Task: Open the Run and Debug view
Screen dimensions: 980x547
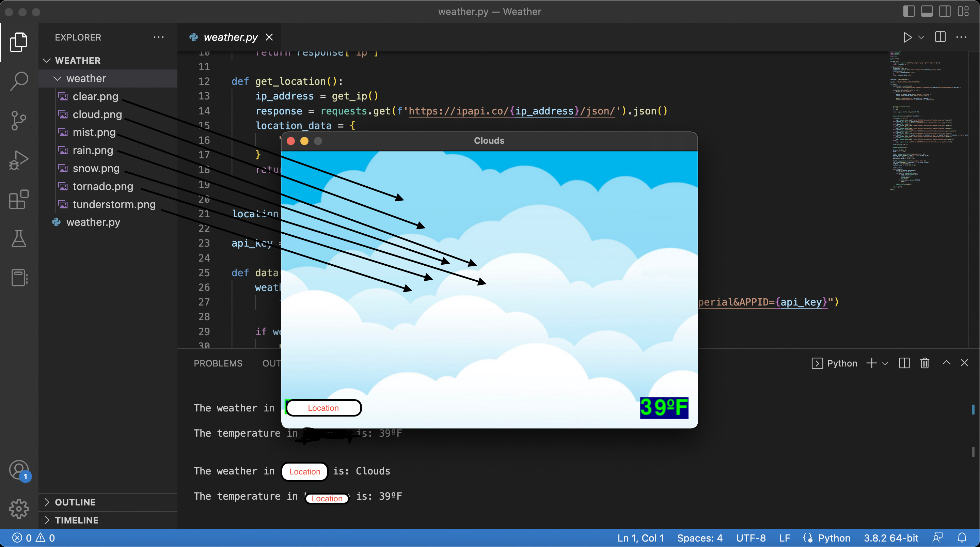Action: [18, 160]
